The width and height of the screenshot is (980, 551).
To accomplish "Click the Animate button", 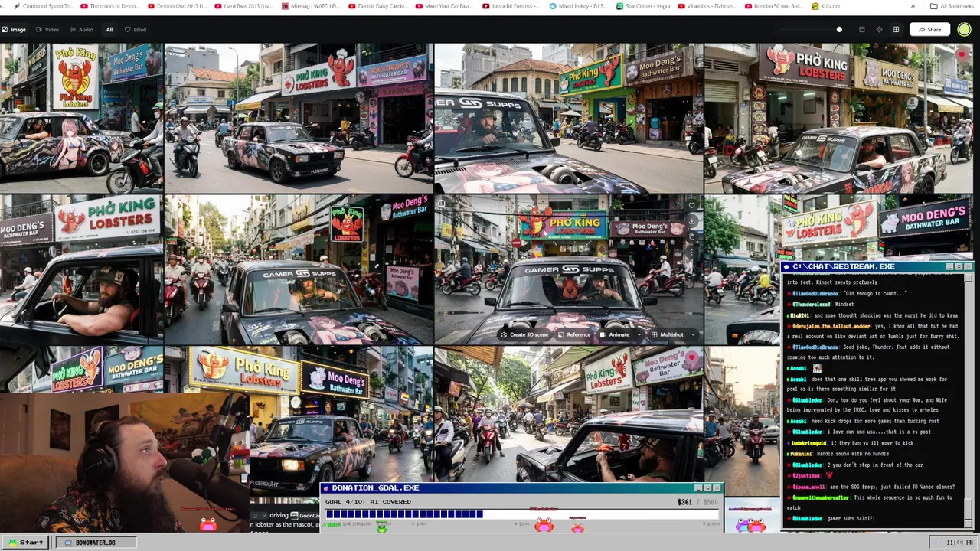I will click(x=615, y=334).
